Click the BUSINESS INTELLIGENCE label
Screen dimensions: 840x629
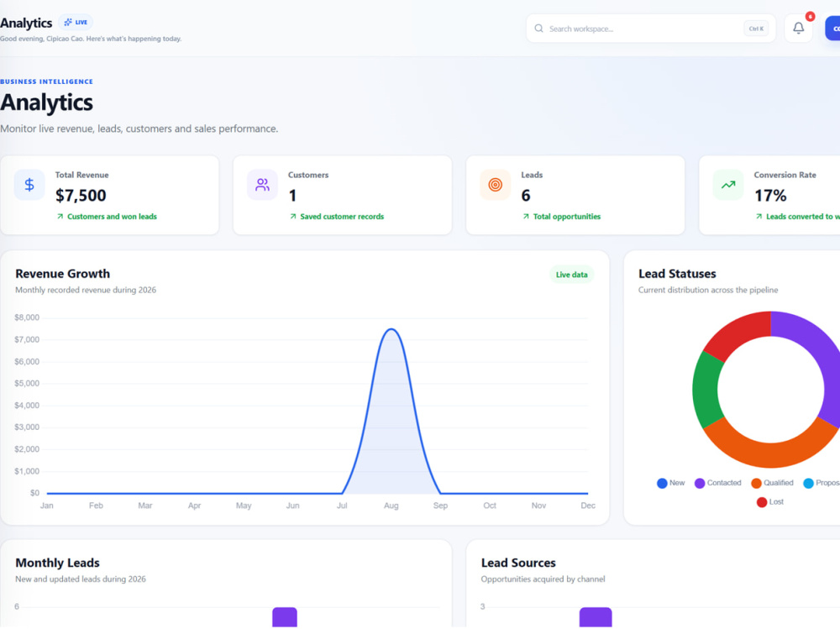pos(46,81)
